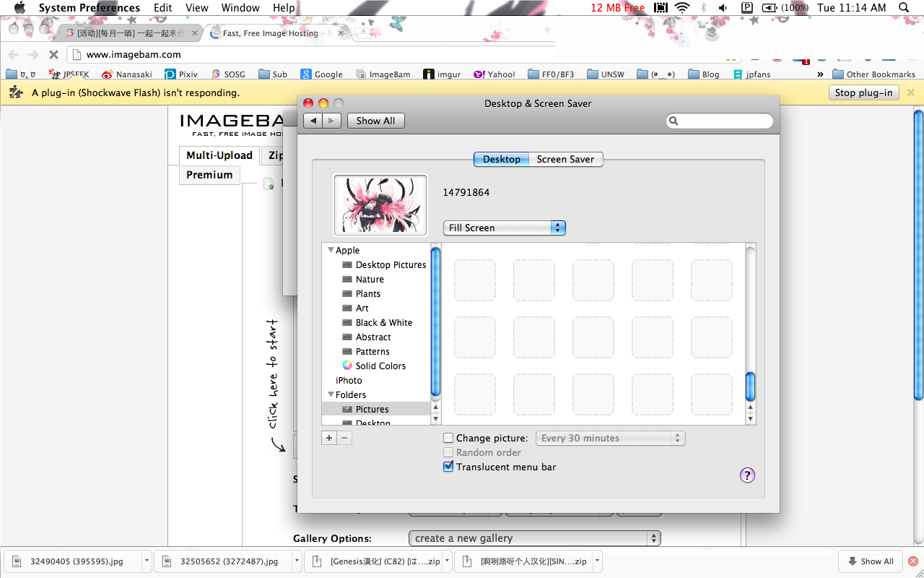Open Spotlight search in menu bar

[904, 8]
